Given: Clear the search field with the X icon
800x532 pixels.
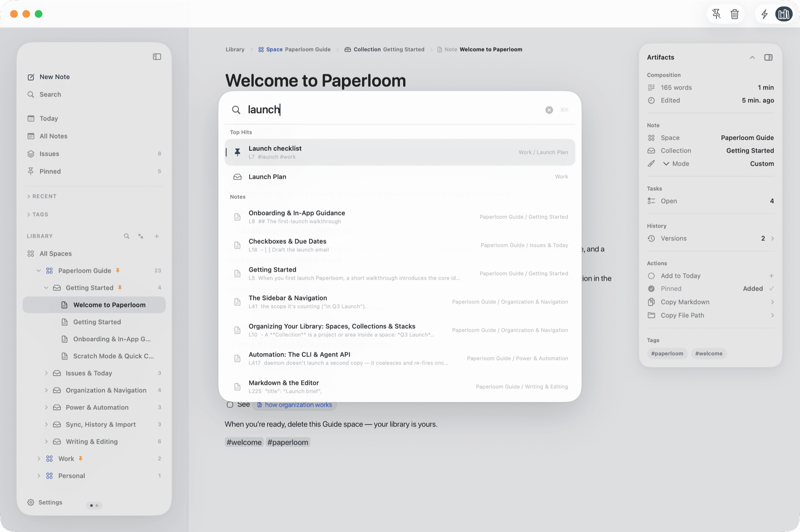Looking at the screenshot, I should coord(549,110).
